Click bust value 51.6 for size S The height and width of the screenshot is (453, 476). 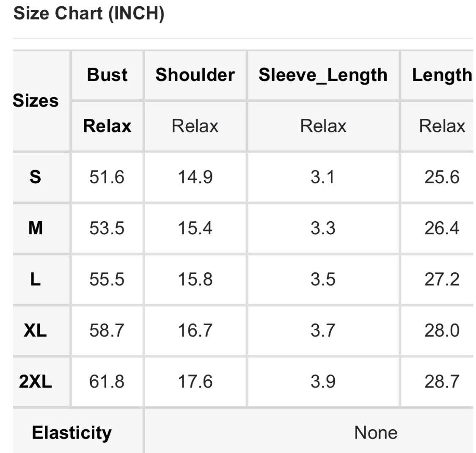(107, 177)
